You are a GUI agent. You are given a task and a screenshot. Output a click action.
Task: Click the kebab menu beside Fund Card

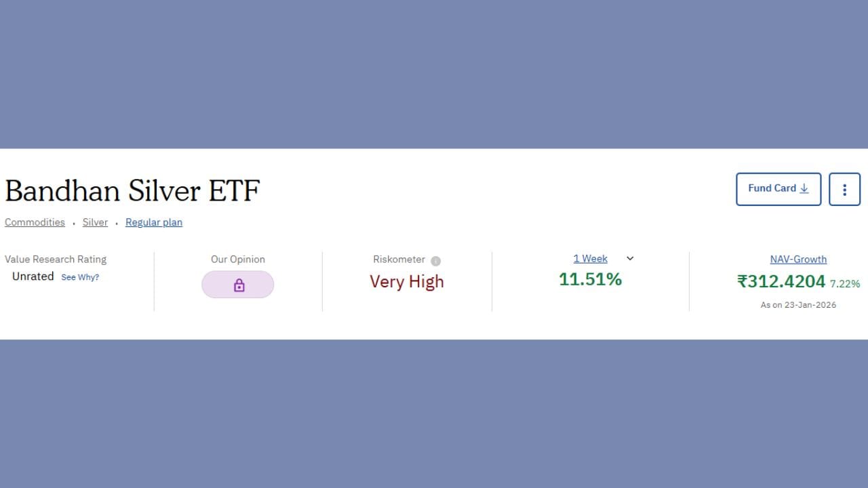(x=844, y=189)
